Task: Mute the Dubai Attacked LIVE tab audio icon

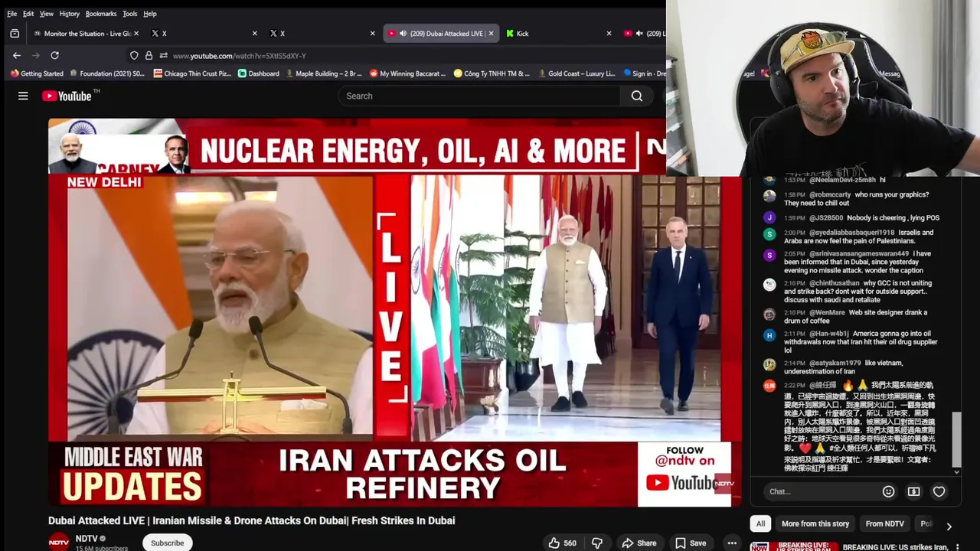Action: (x=403, y=34)
